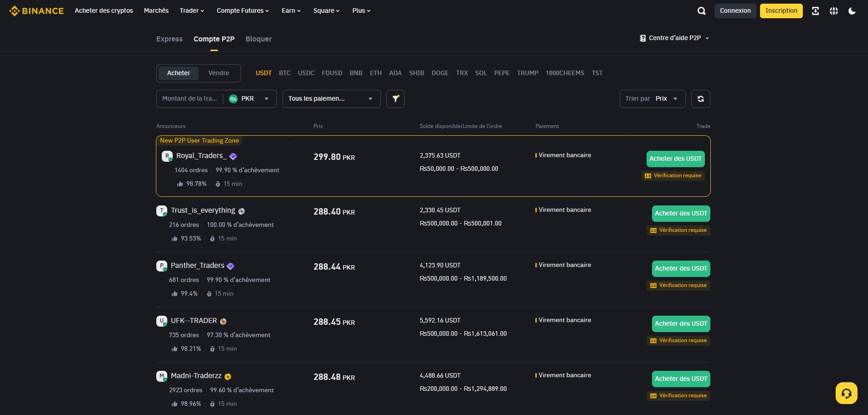Expand the Compte Futures menu
The height and width of the screenshot is (415, 868).
(243, 10)
